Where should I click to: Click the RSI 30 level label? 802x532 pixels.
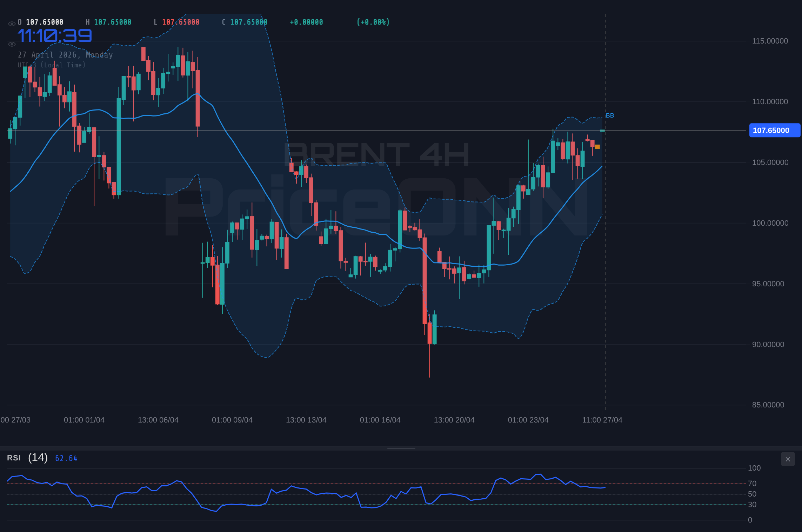click(752, 505)
